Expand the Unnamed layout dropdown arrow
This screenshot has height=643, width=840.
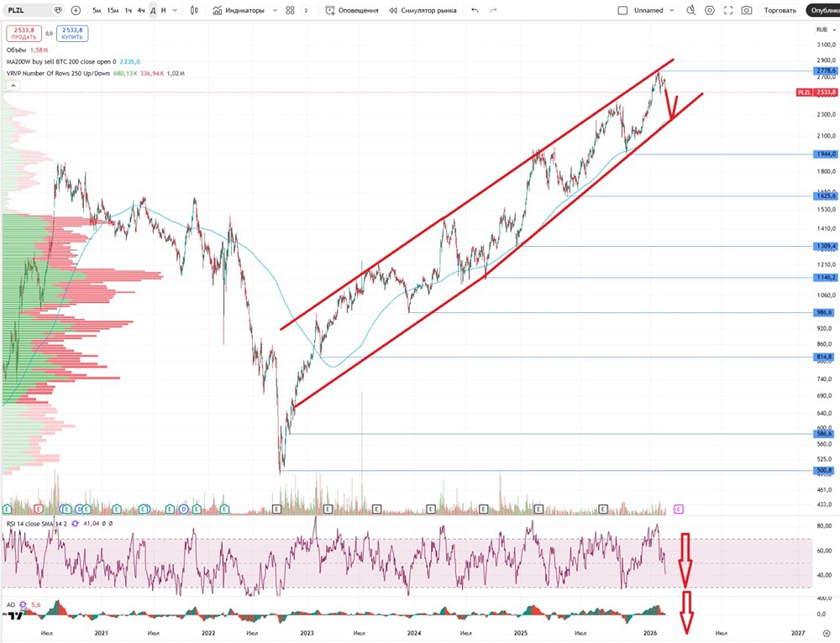coord(671,10)
